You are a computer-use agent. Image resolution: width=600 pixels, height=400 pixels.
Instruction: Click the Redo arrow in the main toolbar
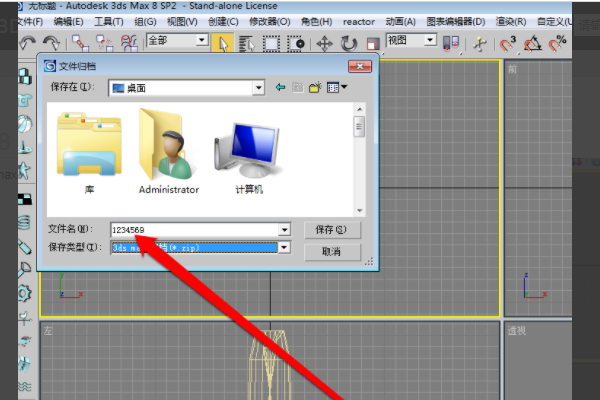(x=51, y=43)
